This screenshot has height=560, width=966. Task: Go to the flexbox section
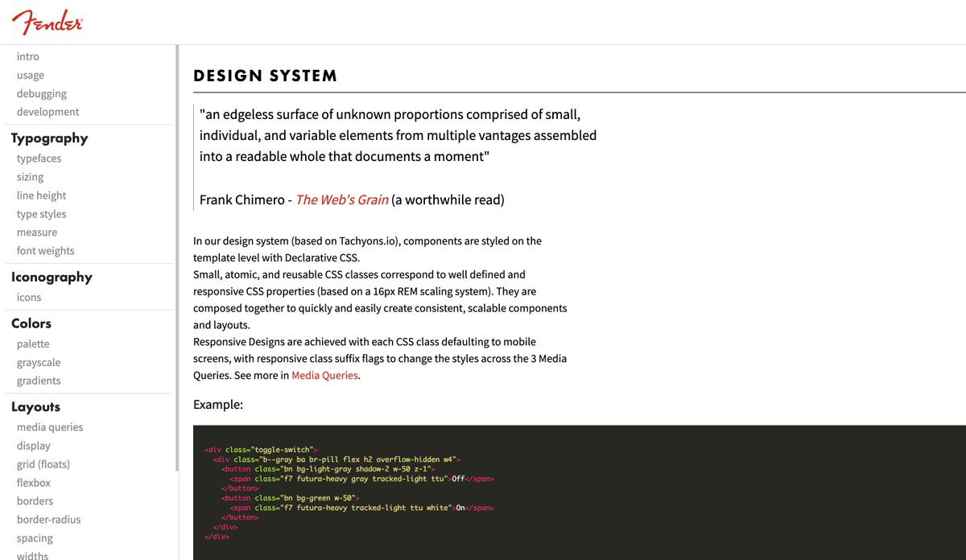[34, 484]
